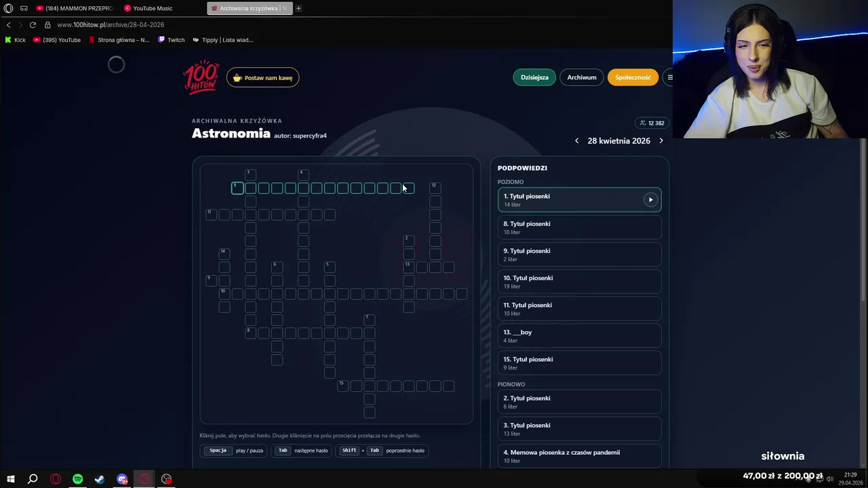This screenshot has height=488, width=868.
Task: Open Discord from the taskbar
Action: coord(122,479)
